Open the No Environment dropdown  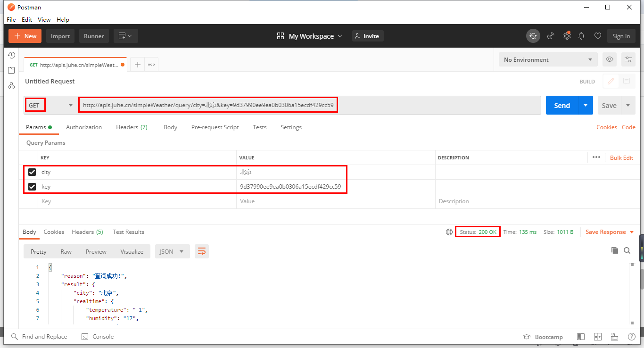548,59
